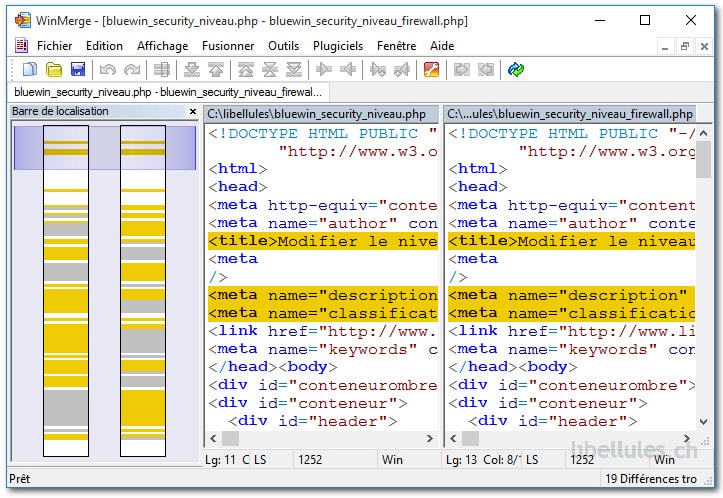The width and height of the screenshot is (723, 498).
Task: Go to next difference icon
Action: [x=192, y=70]
